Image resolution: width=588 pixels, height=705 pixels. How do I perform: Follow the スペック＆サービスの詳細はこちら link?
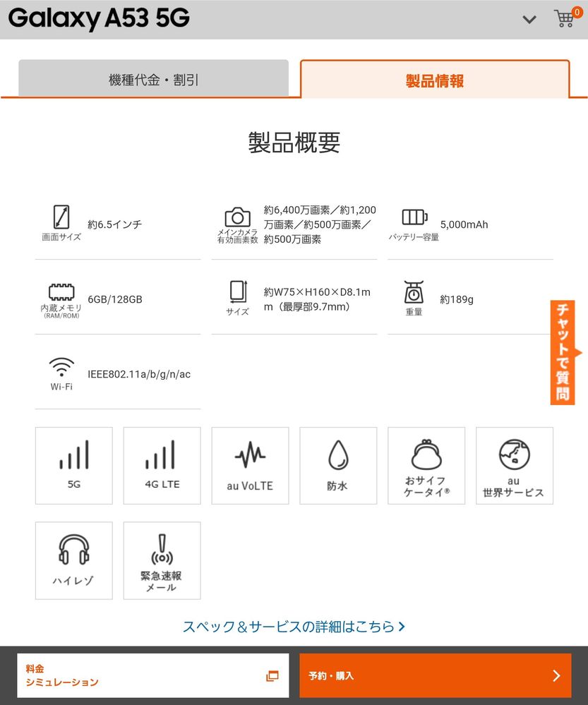click(294, 627)
